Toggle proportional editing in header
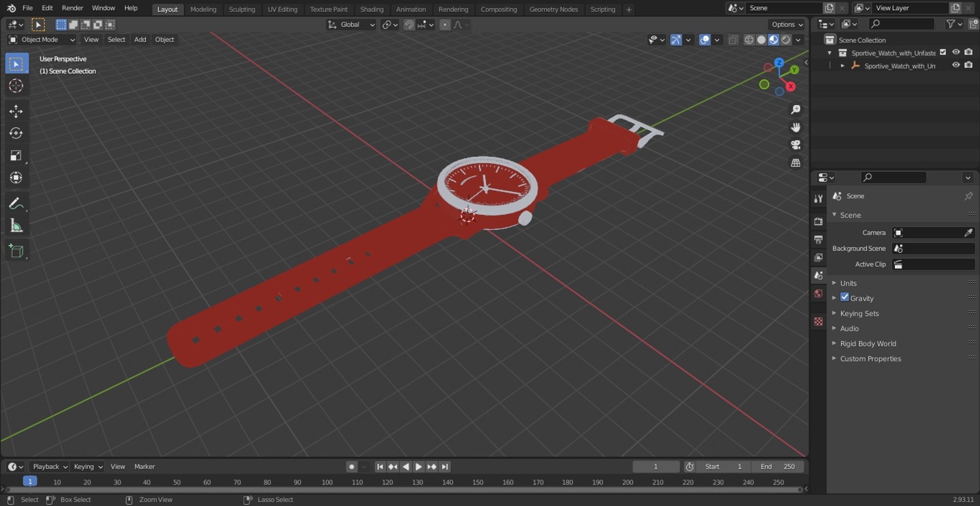 tap(445, 25)
